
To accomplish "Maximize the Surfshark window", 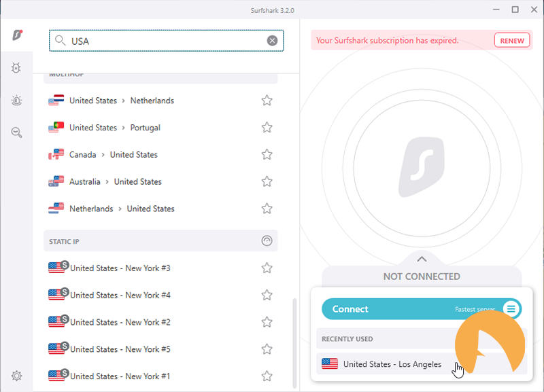I will point(515,10).
